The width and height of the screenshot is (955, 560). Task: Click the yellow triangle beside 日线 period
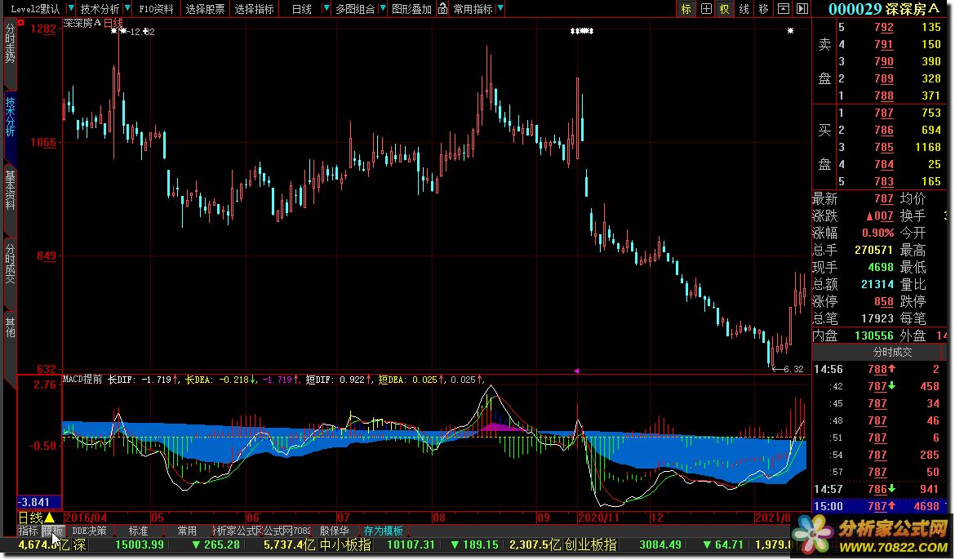coord(49,518)
